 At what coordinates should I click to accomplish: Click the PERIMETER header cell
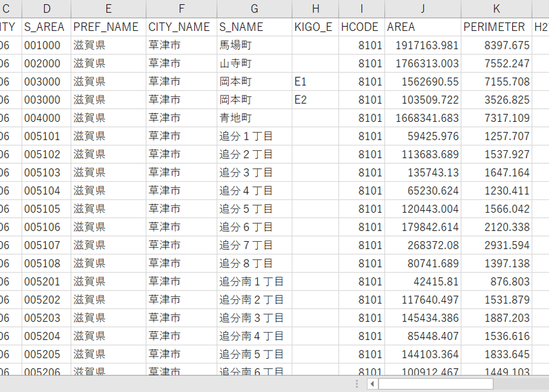(x=497, y=27)
